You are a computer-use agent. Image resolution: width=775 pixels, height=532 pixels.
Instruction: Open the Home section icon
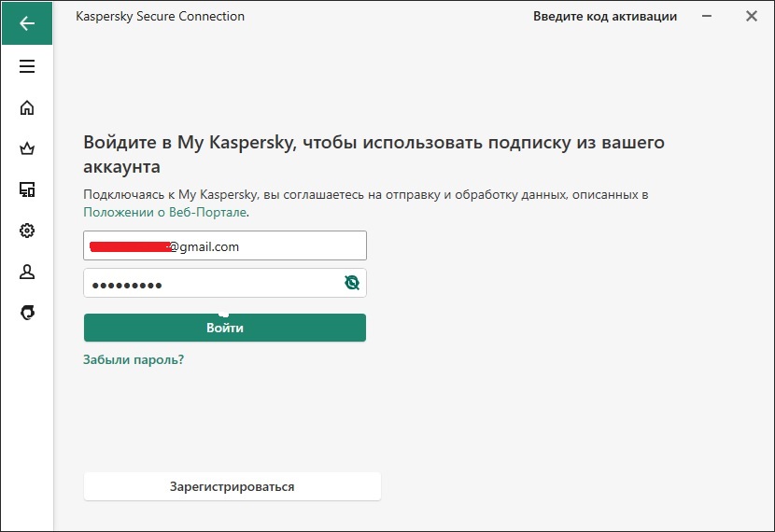(x=27, y=107)
